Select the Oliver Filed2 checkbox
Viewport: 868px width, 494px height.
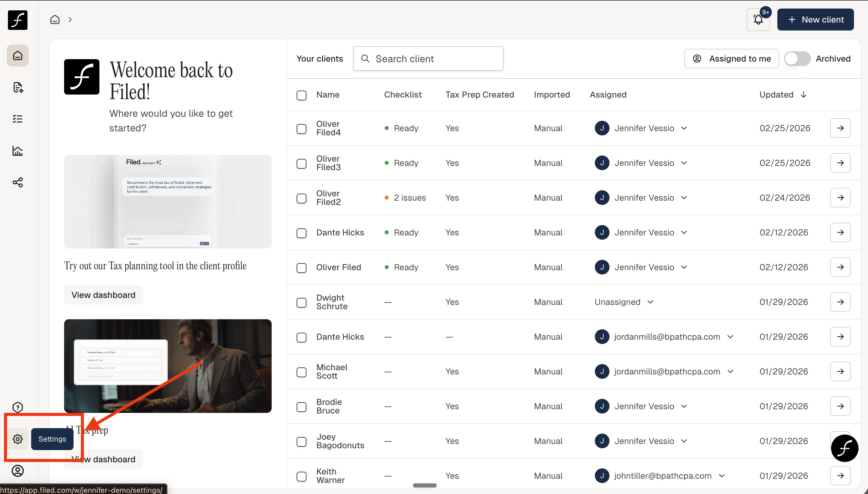coord(302,199)
